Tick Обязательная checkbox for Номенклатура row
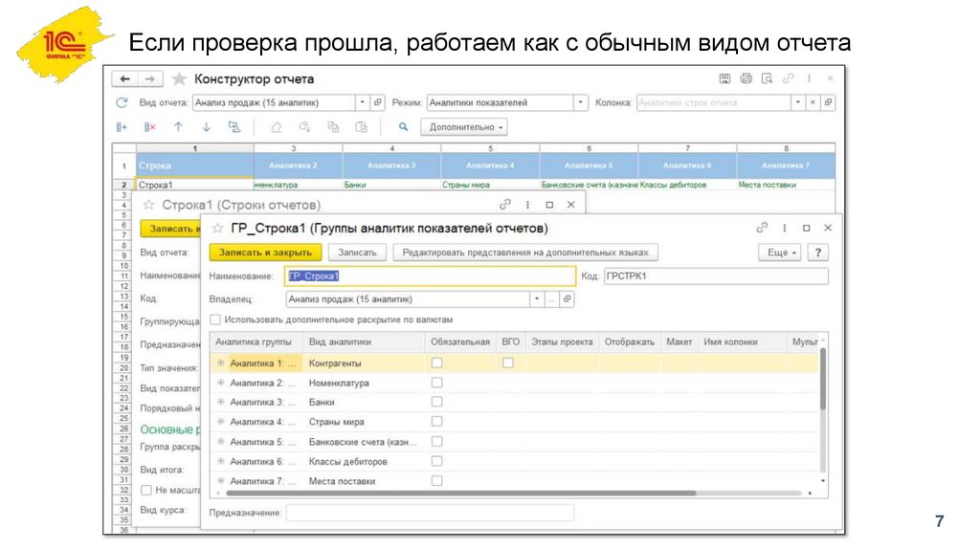The height and width of the screenshot is (549, 980). (436, 383)
